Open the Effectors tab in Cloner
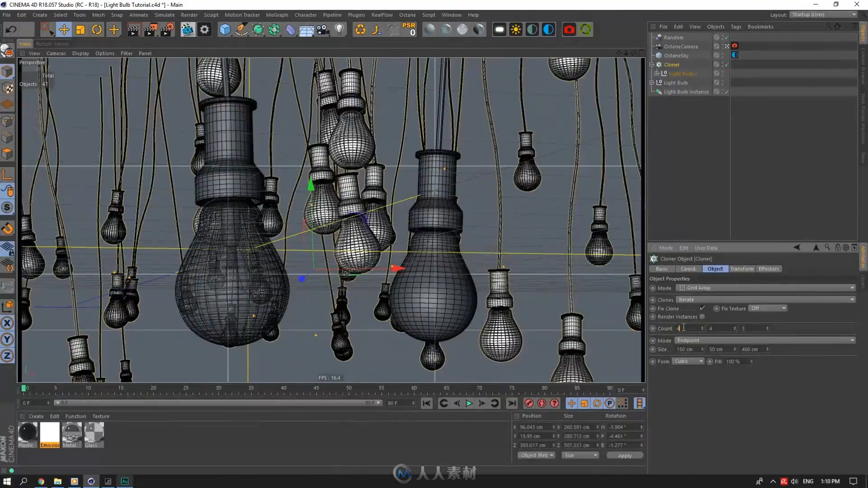 pyautogui.click(x=769, y=269)
